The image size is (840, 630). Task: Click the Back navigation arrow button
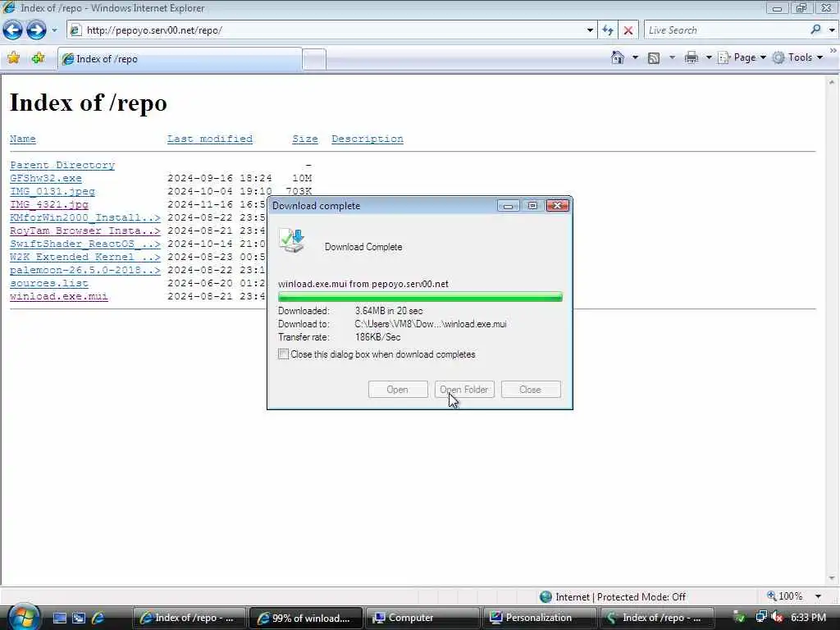[13, 30]
